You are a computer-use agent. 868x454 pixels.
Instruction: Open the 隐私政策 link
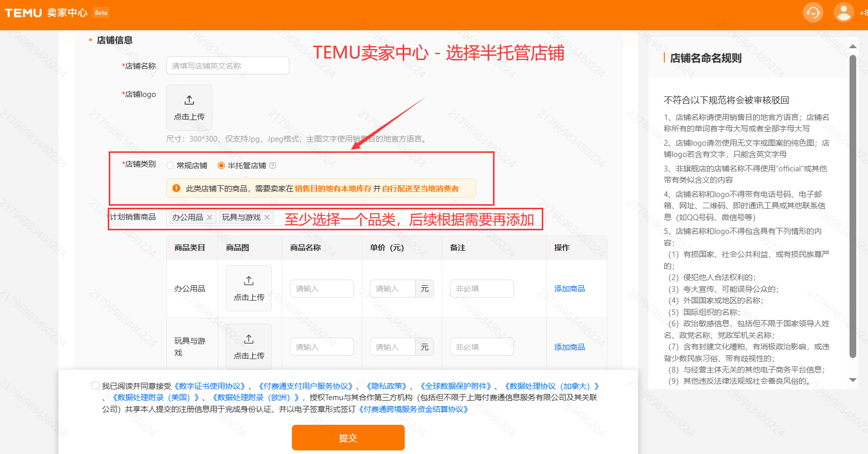tap(386, 386)
